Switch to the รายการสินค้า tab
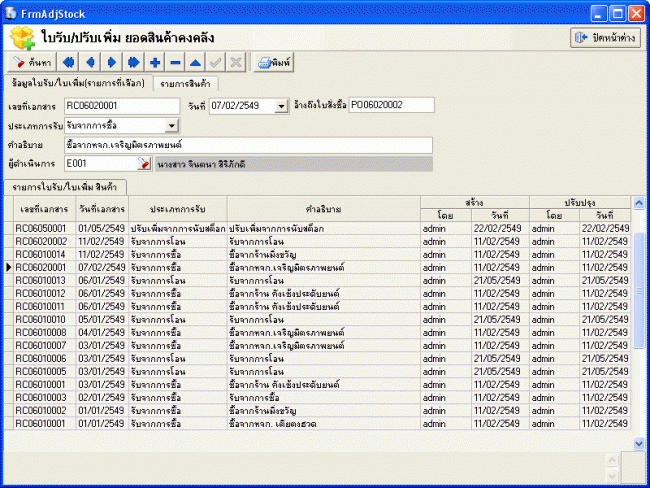The image size is (650, 488). (185, 84)
